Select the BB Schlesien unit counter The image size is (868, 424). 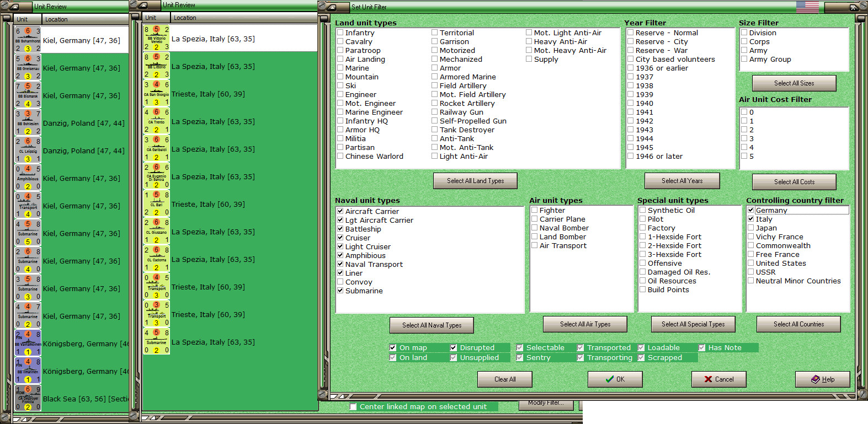28,122
